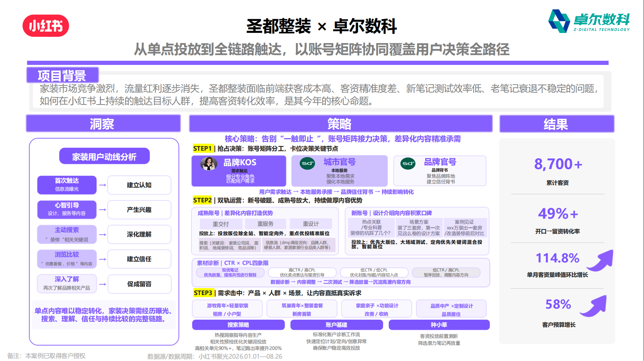Click the arrow between 首次触达 and 建立认知
The height and width of the screenshot is (361, 644).
pyautogui.click(x=102, y=185)
